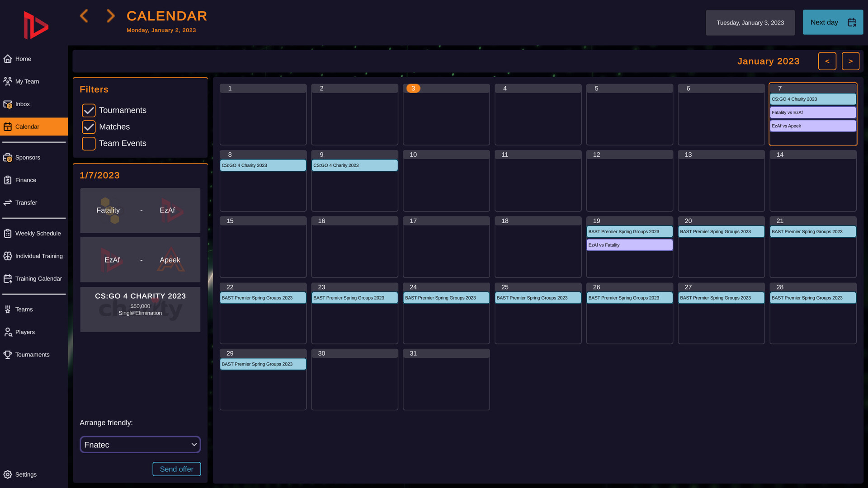
Task: Open the Sponsors panel
Action: (28, 157)
